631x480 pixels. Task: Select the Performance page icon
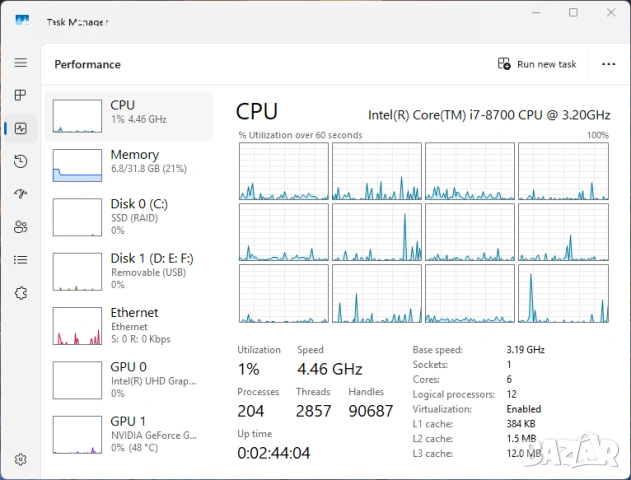[x=21, y=128]
